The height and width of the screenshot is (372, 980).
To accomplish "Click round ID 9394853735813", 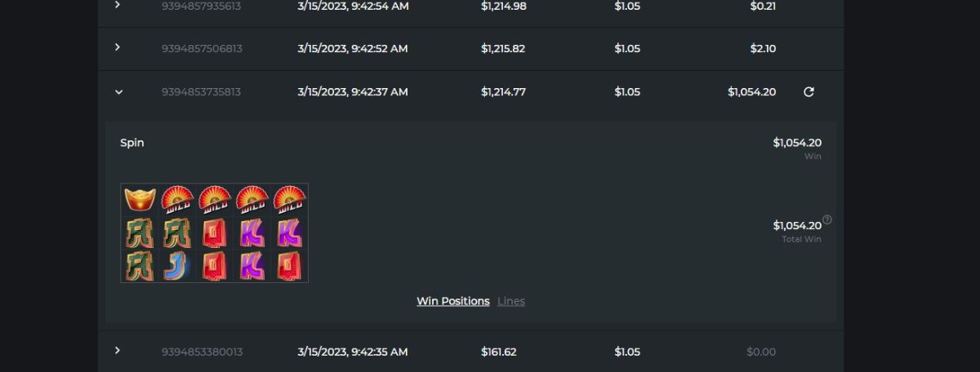I will (x=201, y=92).
